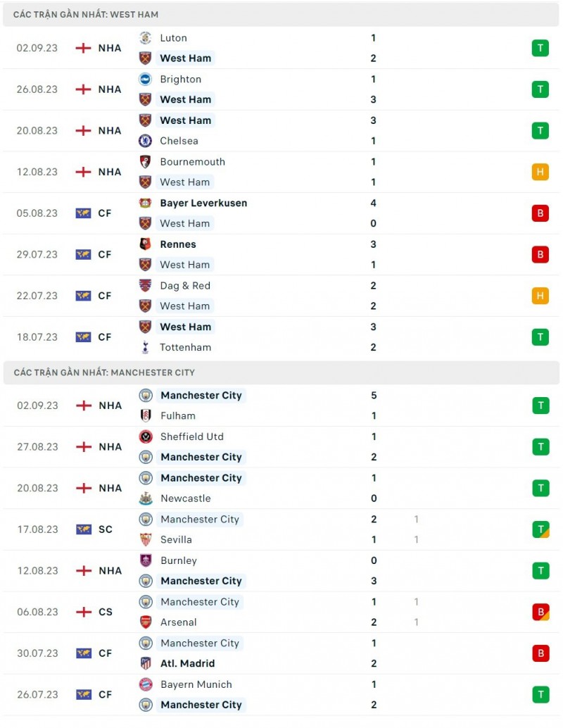The image size is (563, 728).
Task: Click the orange H draw badge for Bournemouth match
Action: coord(540,172)
